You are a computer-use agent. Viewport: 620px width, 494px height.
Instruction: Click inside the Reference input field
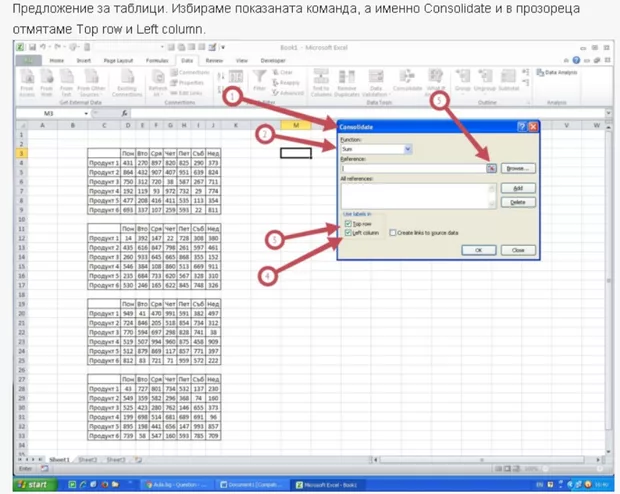(413, 168)
